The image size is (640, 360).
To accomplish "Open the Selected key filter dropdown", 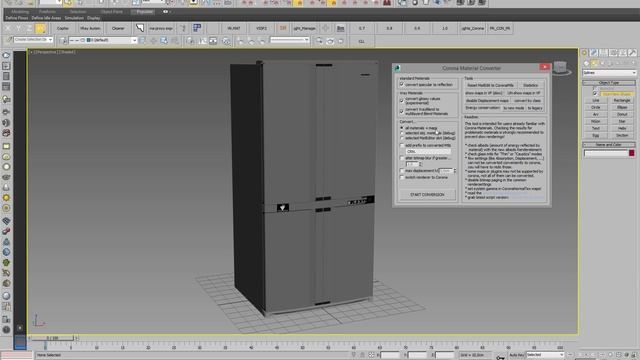I will tap(545, 355).
